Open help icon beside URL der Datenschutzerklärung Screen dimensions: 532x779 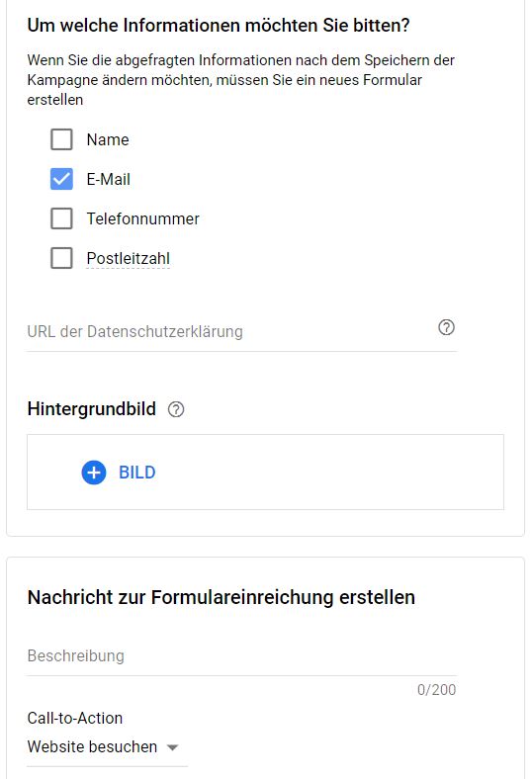click(x=446, y=328)
